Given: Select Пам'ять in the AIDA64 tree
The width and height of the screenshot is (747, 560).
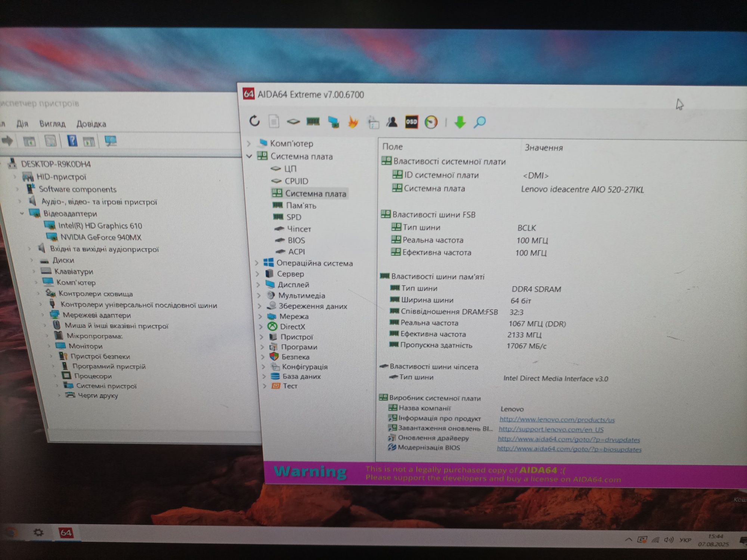Looking at the screenshot, I should 301,205.
